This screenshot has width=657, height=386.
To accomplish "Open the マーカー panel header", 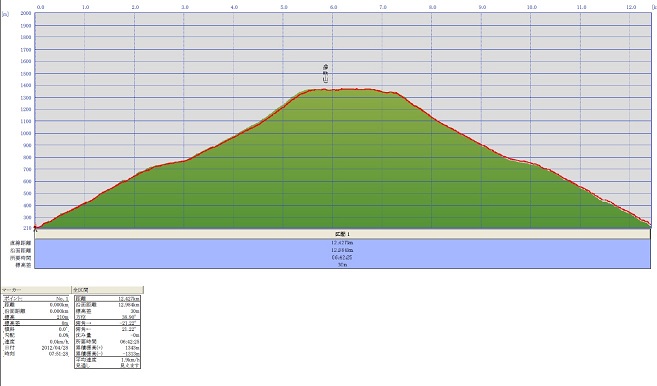I will coord(36,290).
